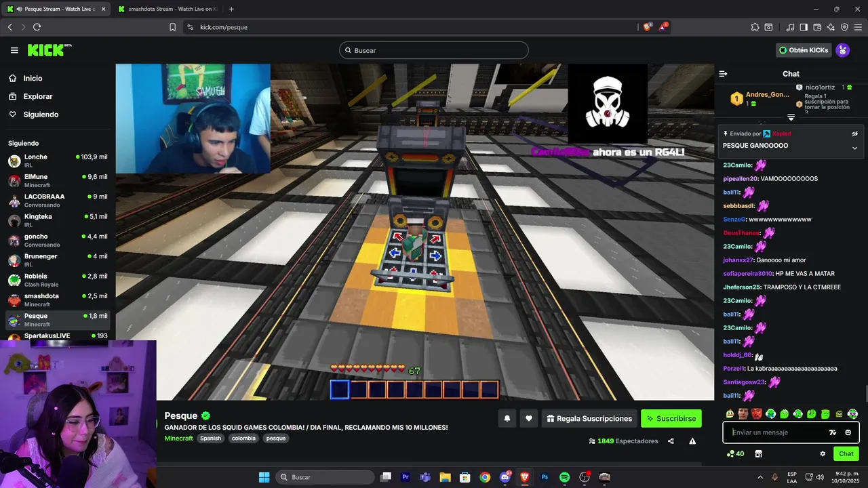Open Brave Leo AI sparkle icon
Image resolution: width=868 pixels, height=488 pixels.
(x=831, y=27)
